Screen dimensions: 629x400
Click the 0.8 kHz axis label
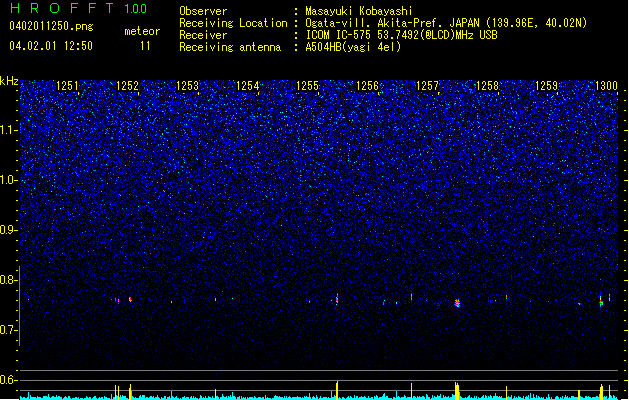(8, 280)
